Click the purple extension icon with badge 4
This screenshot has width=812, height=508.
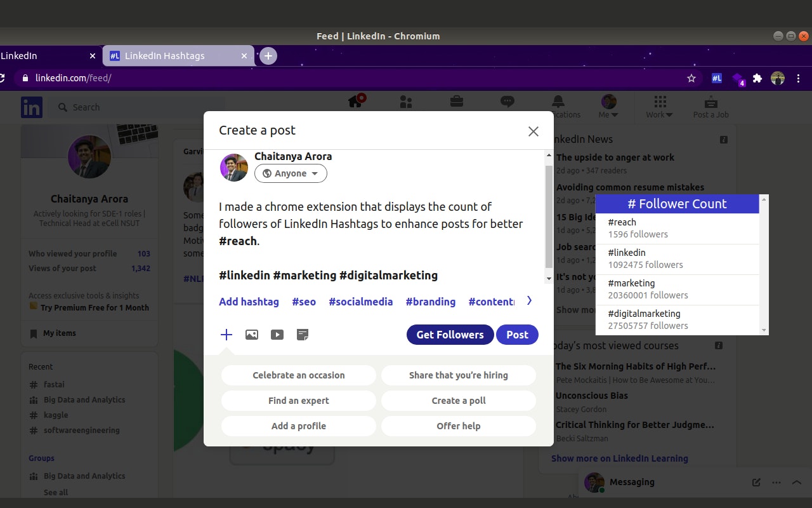coord(738,79)
